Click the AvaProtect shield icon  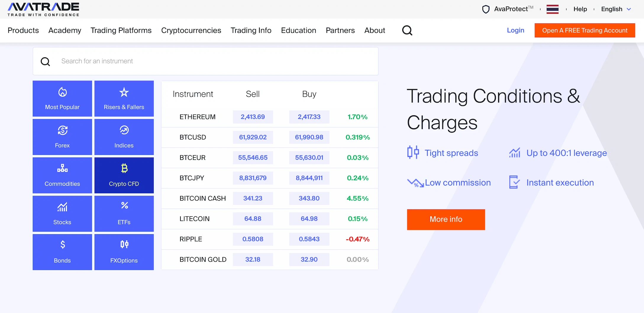click(x=486, y=9)
